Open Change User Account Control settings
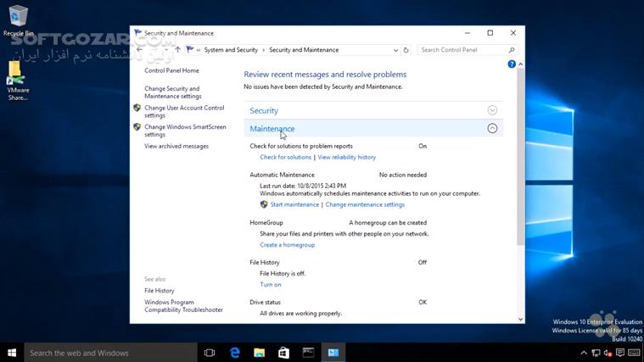The width and height of the screenshot is (644, 362). pos(184,112)
